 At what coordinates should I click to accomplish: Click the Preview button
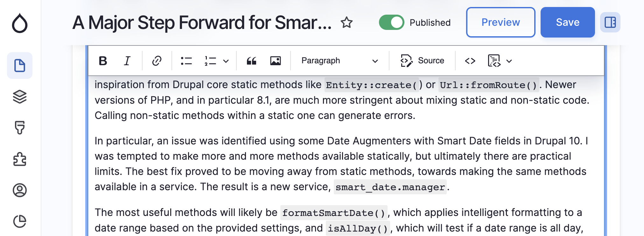pyautogui.click(x=500, y=22)
